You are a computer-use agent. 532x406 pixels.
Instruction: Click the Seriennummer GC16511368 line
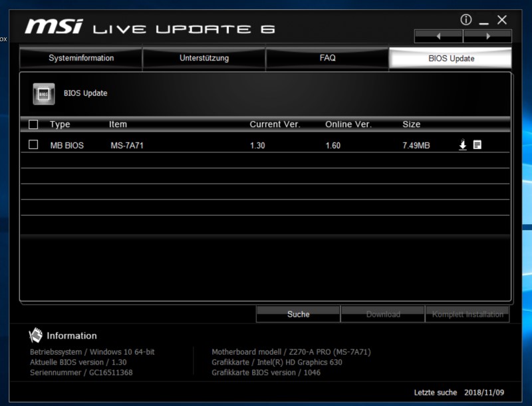coord(81,373)
